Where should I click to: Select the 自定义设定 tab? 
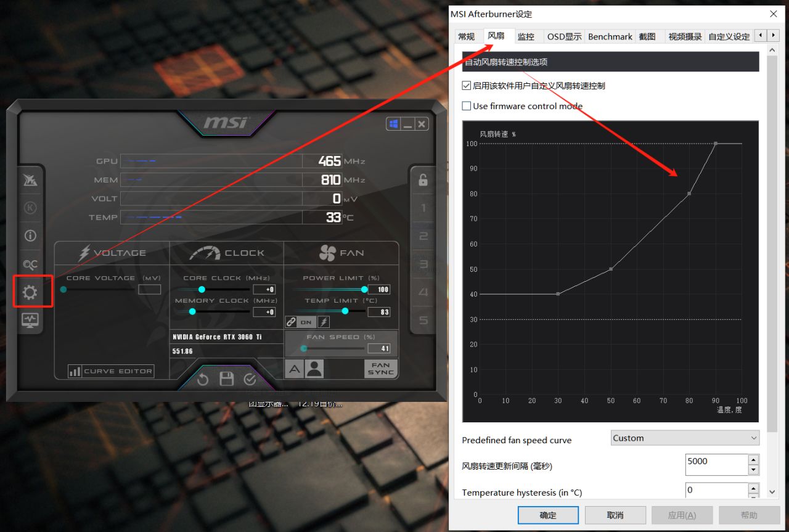click(x=729, y=36)
